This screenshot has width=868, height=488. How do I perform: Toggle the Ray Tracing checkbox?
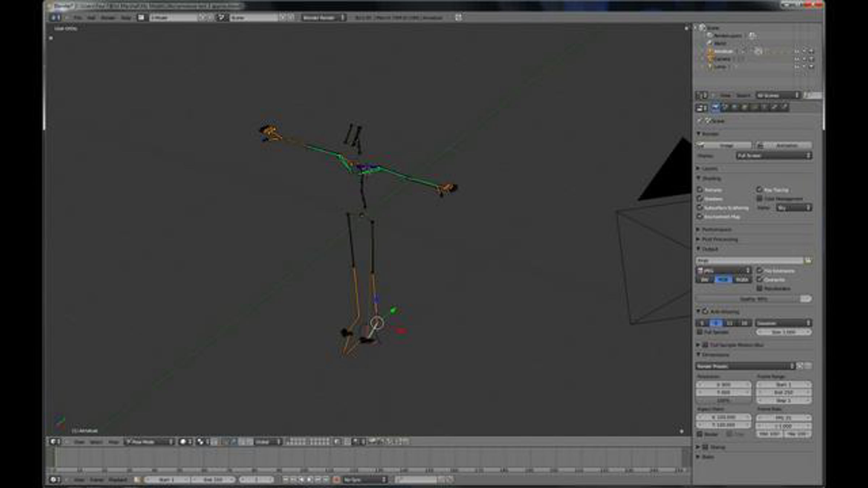tap(759, 190)
